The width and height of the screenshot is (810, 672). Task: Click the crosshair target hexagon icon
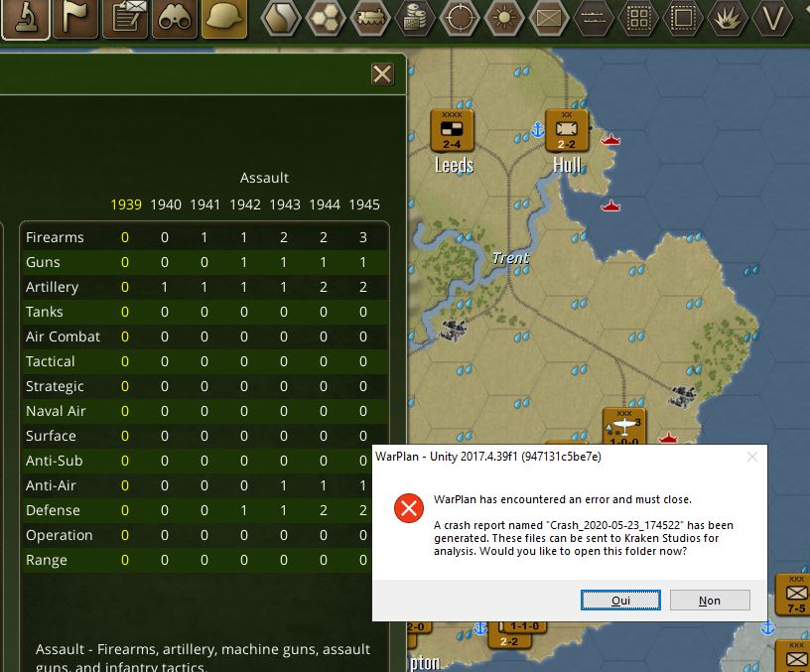460,18
